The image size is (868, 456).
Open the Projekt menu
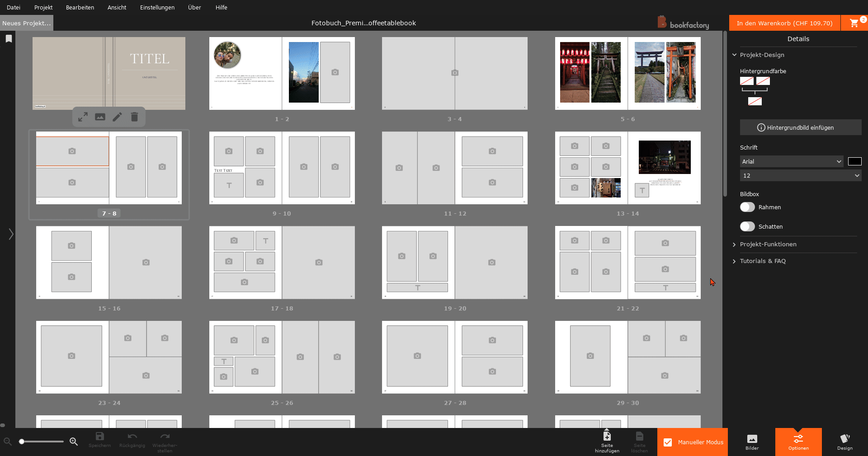[x=43, y=8]
